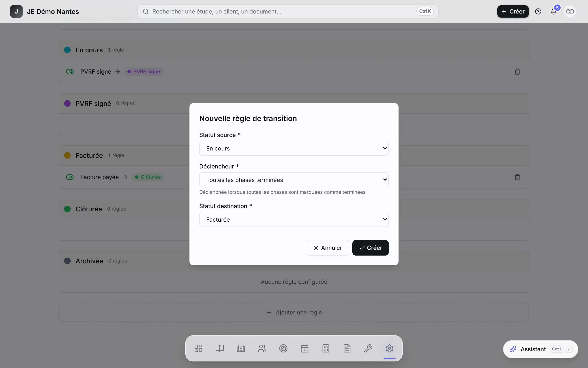Viewport: 588px width, 368px height.
Task: Cancel the dialog with Annuler
Action: click(x=327, y=248)
